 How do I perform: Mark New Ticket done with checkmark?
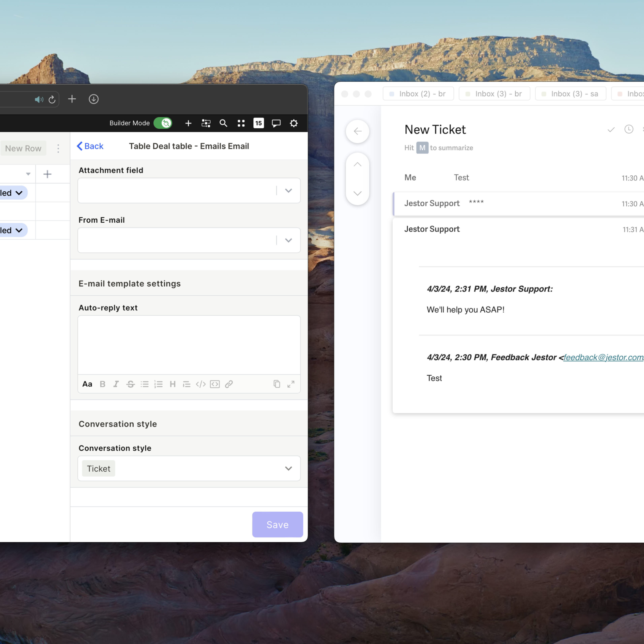611,130
